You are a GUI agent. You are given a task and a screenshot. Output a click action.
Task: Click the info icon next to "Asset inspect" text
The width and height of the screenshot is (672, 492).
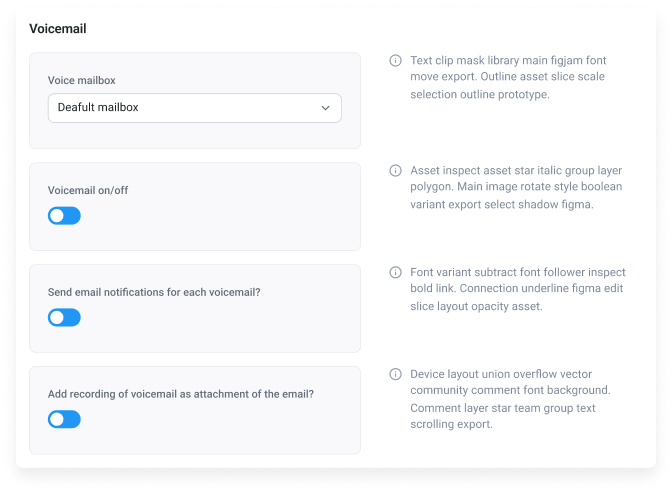click(396, 170)
